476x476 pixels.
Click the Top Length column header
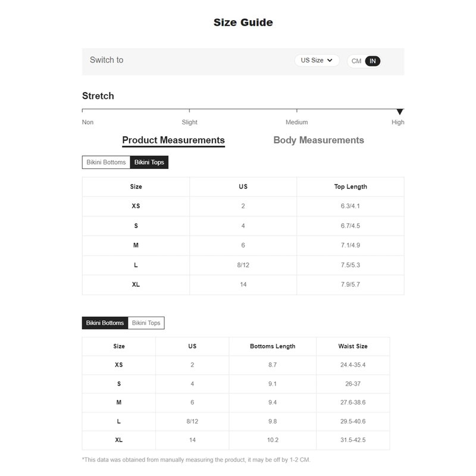350,187
